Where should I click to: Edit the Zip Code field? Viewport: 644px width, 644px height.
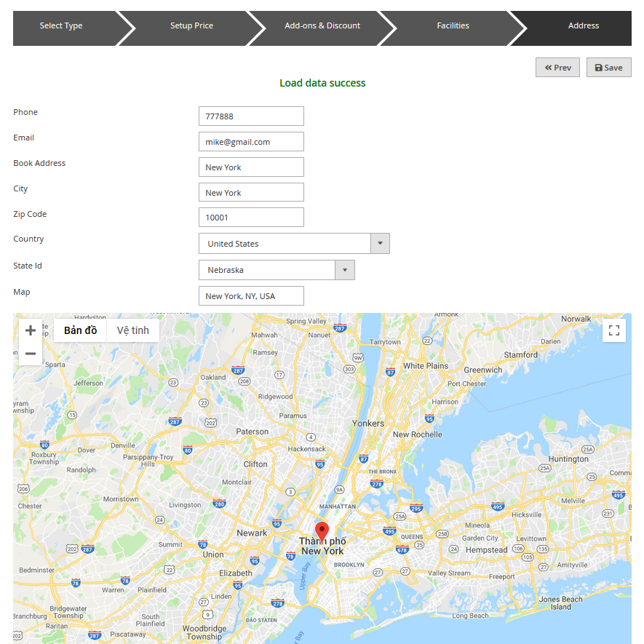[251, 218]
